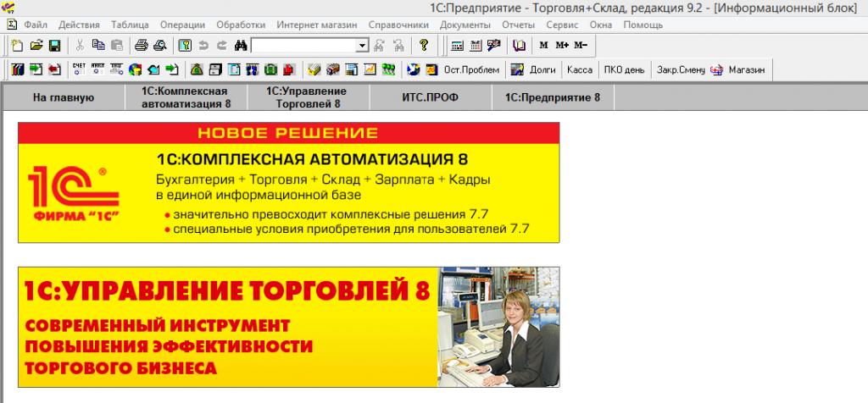Switch to the ИТС.ПРОФ tab
The image size is (868, 403).
tap(430, 98)
